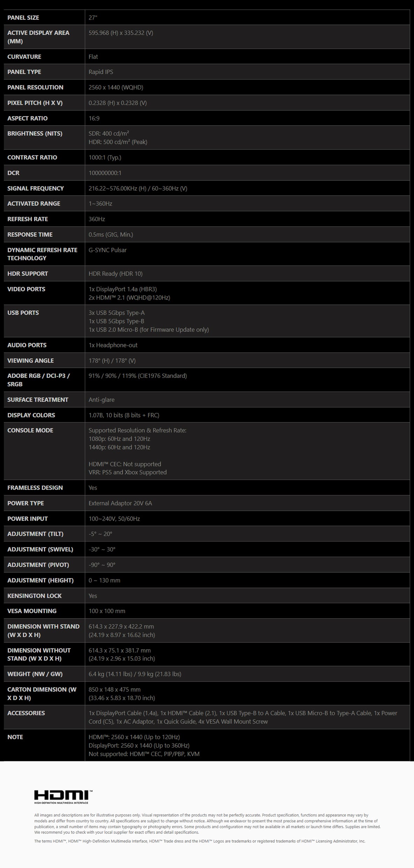Click the External Adaptor 20V 6A value
Image resolution: width=414 pixels, height=868 pixels.
(120, 503)
